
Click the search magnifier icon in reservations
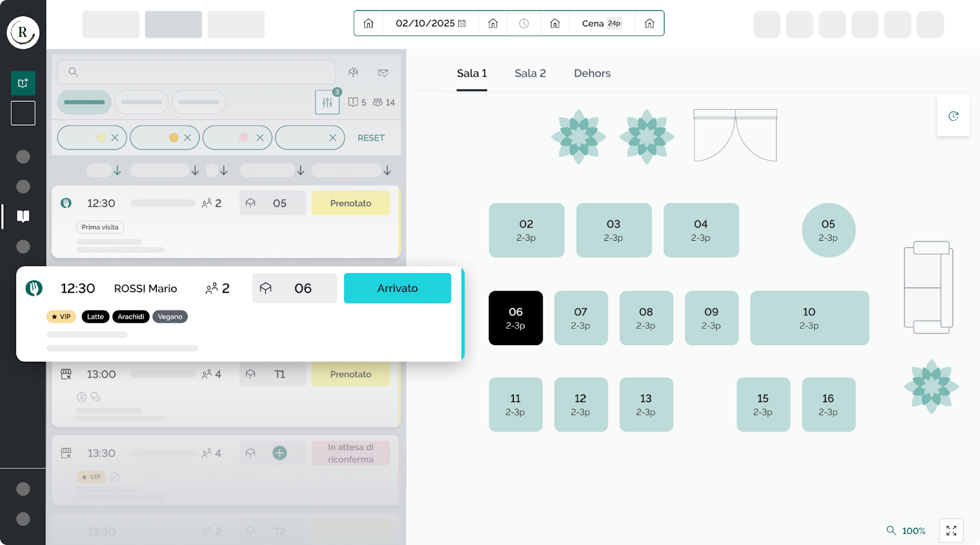(x=73, y=72)
